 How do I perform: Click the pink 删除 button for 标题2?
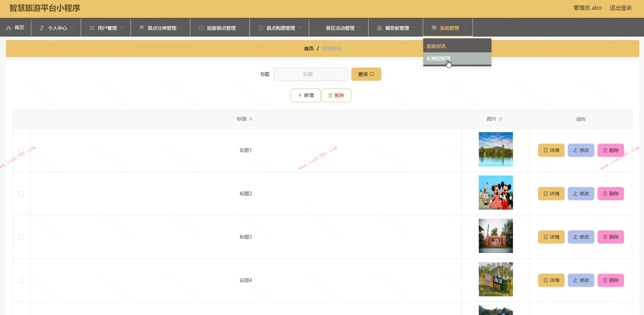[x=610, y=194]
